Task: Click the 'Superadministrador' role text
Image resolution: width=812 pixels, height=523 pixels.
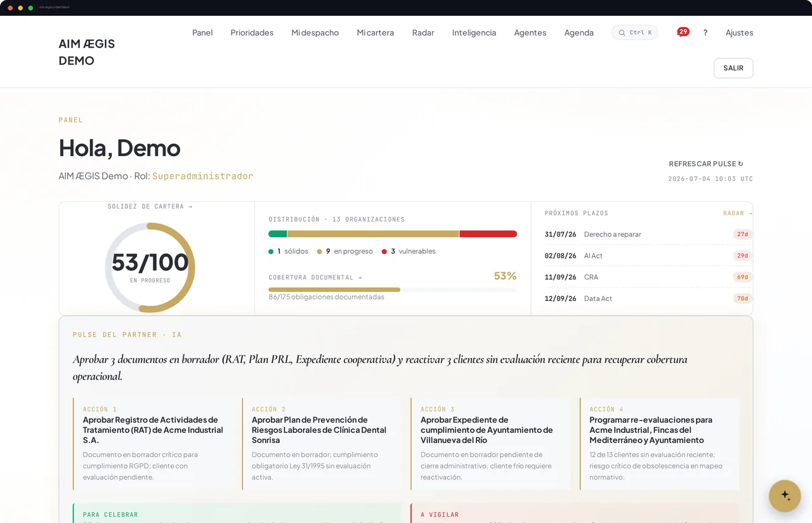Action: (203, 176)
